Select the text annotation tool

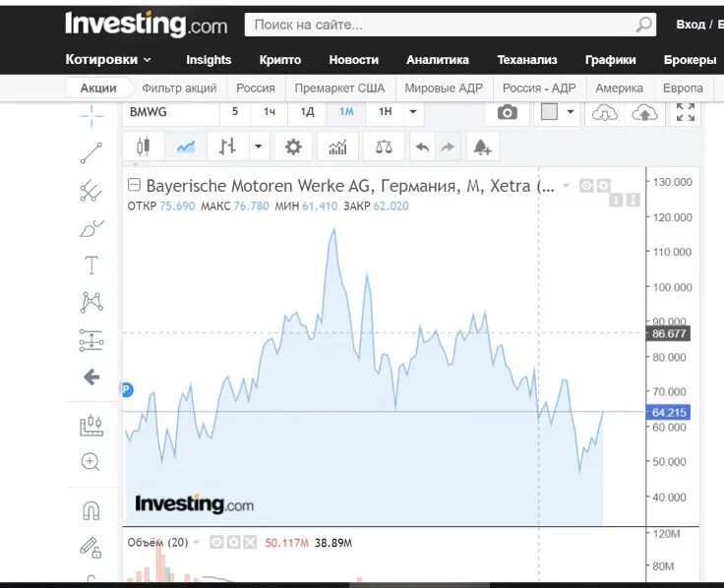tap(91, 265)
